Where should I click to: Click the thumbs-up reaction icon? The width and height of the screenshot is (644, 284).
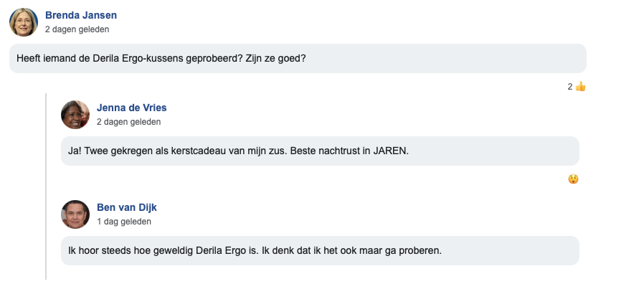[x=580, y=87]
